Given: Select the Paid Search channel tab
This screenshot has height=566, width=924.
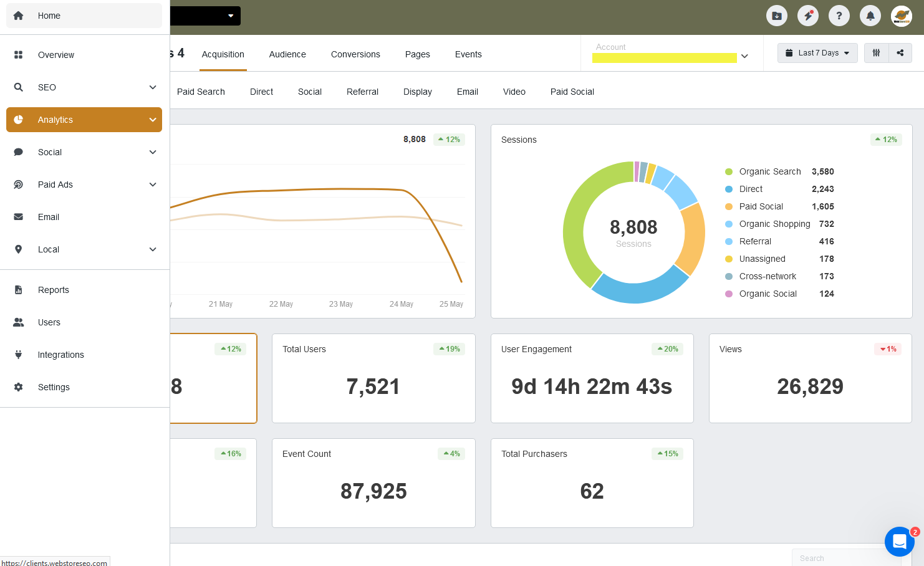Looking at the screenshot, I should pos(201,92).
